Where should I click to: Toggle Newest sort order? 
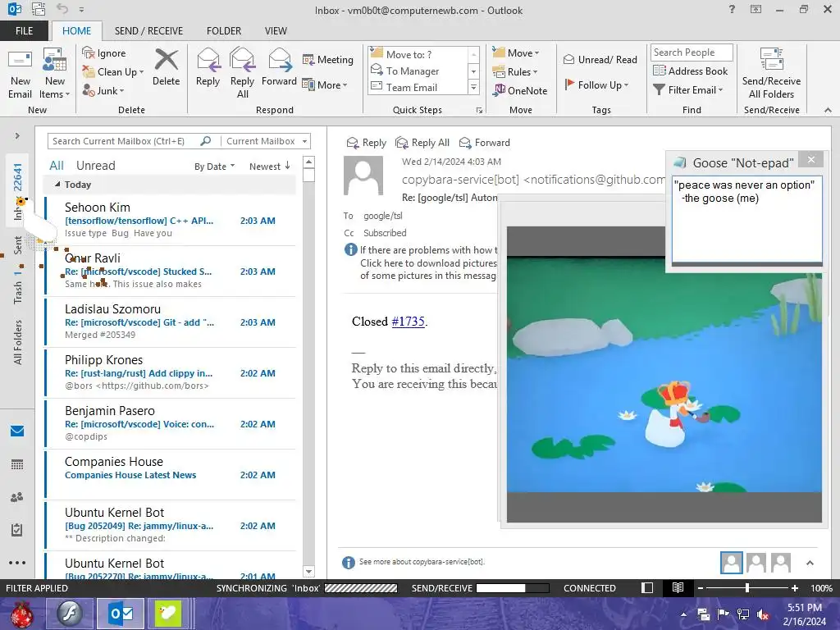269,166
